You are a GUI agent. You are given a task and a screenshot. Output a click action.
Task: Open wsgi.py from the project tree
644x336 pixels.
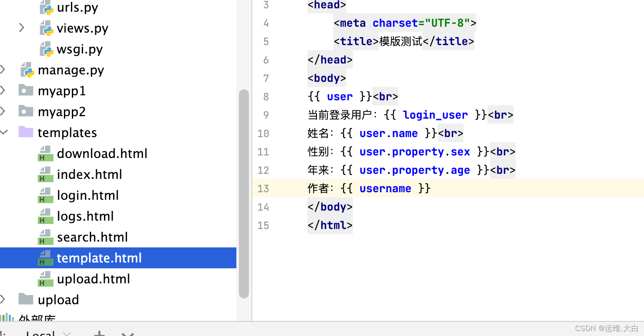coord(80,49)
